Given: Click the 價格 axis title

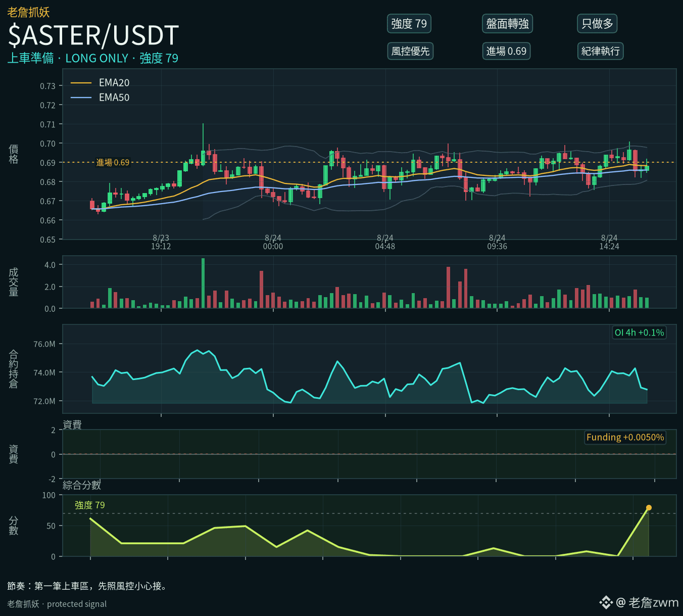Looking at the screenshot, I should pyautogui.click(x=14, y=154).
